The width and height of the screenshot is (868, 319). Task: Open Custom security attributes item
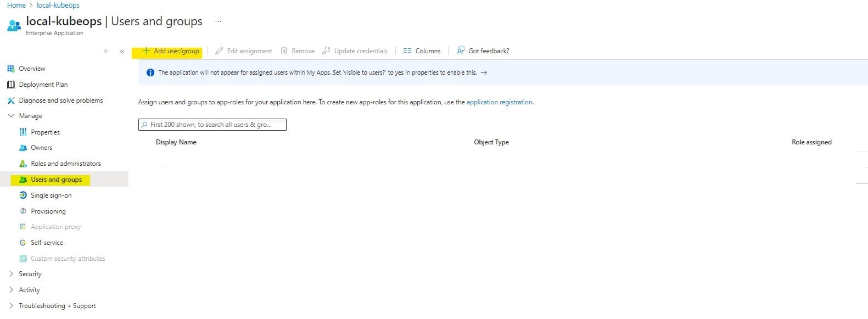[x=68, y=259]
